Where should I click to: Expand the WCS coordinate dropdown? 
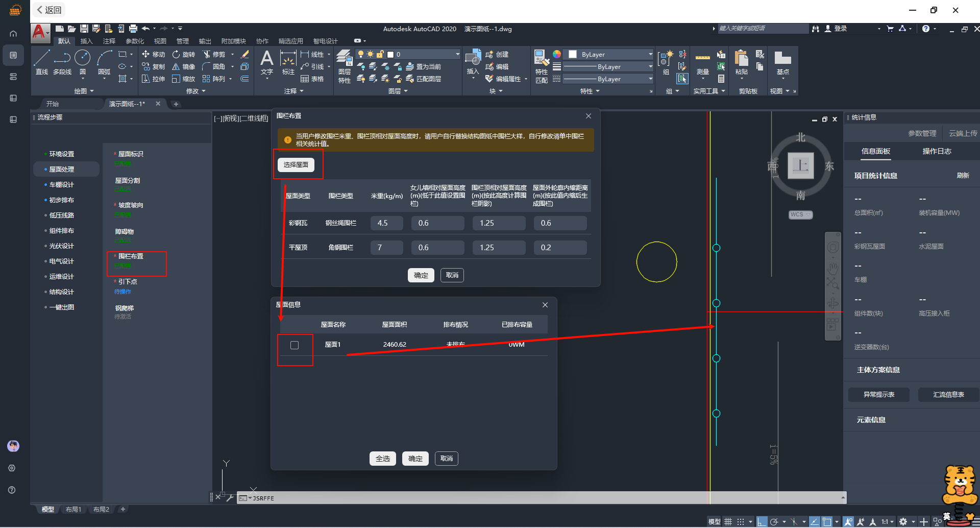[x=800, y=215]
